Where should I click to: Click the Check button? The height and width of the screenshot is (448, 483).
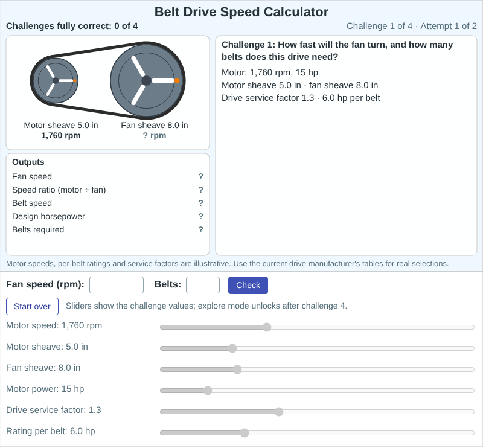pos(248,286)
